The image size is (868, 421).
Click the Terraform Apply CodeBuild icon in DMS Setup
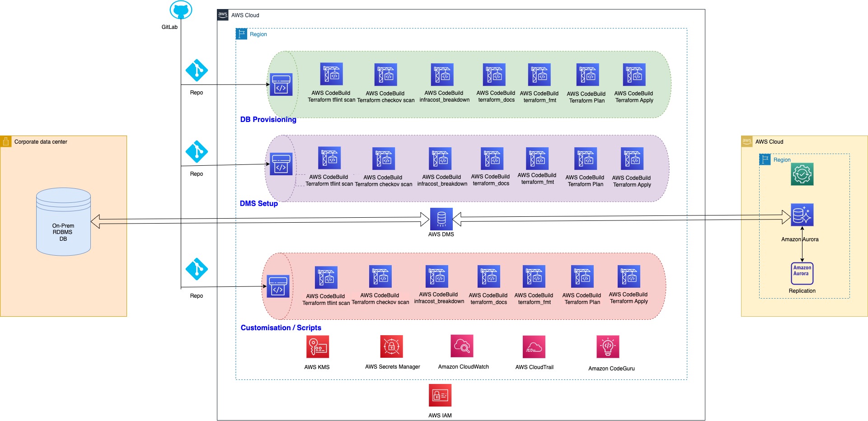[632, 159]
